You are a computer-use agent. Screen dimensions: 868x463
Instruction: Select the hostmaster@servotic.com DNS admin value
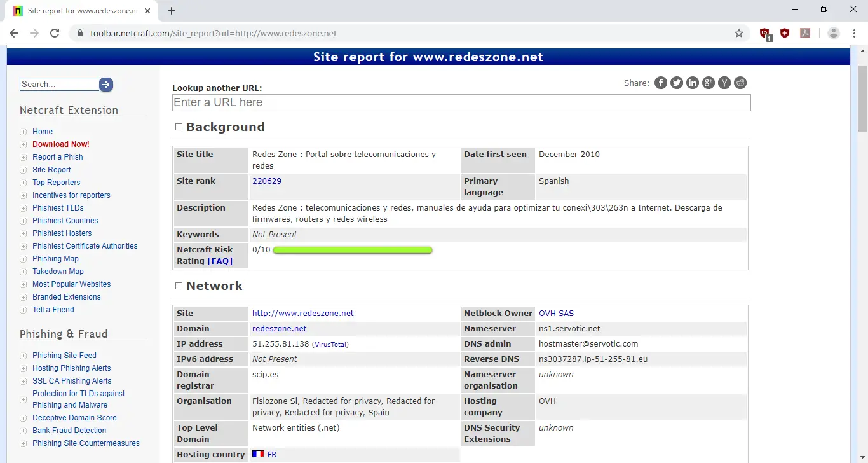pos(588,344)
